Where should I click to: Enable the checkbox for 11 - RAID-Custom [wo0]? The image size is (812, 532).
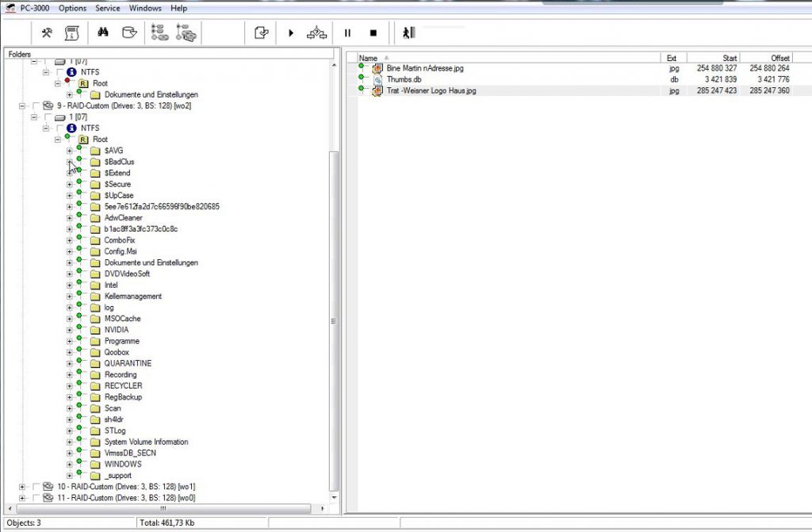click(36, 498)
